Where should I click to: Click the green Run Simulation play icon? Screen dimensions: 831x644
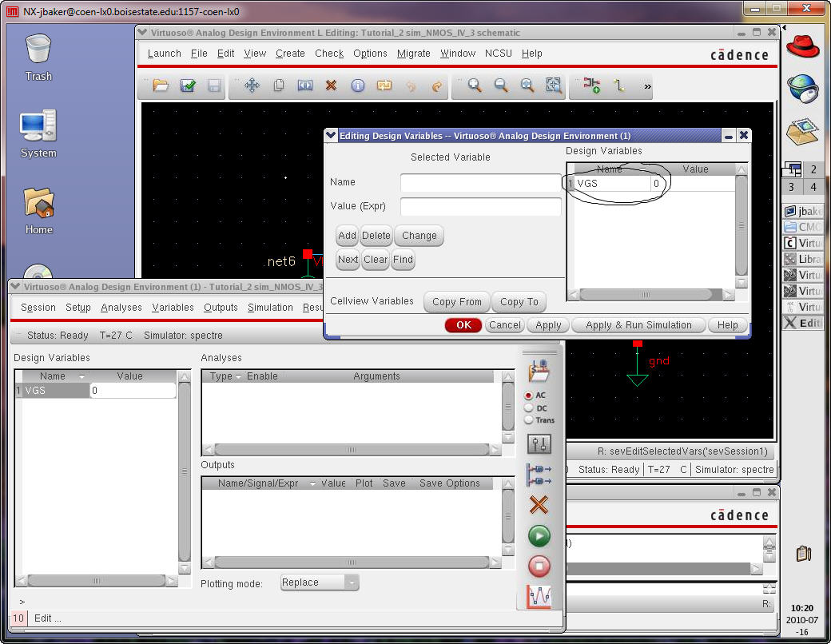pyautogui.click(x=539, y=536)
